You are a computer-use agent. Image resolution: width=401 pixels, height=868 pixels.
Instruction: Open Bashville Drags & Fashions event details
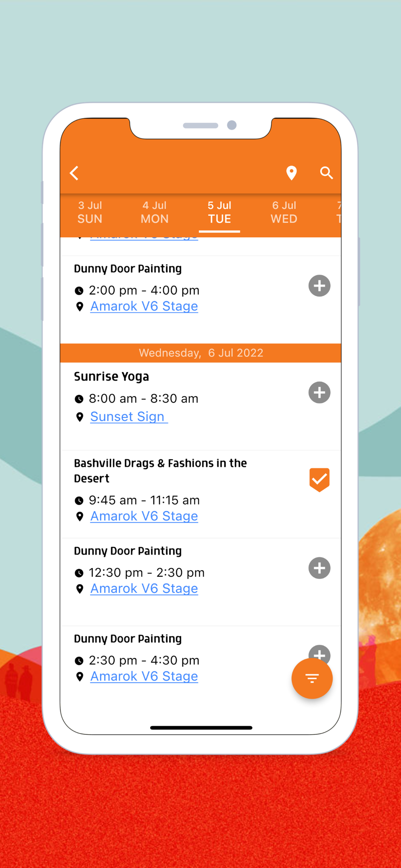(160, 470)
